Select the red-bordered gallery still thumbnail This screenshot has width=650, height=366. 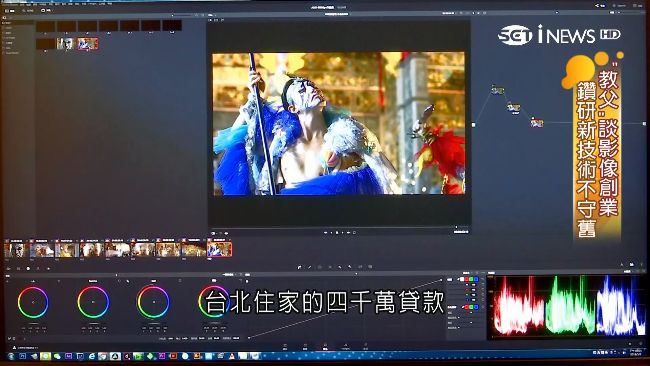point(87,44)
